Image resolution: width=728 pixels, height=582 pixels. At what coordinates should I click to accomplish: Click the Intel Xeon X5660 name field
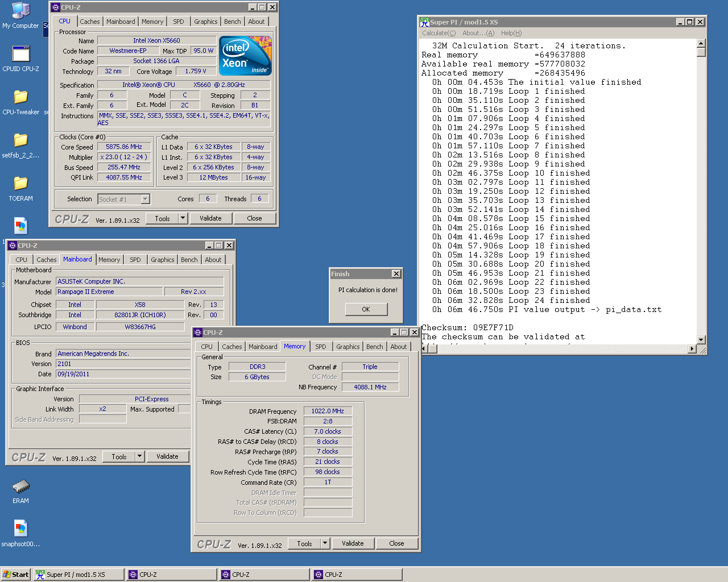pyautogui.click(x=156, y=40)
